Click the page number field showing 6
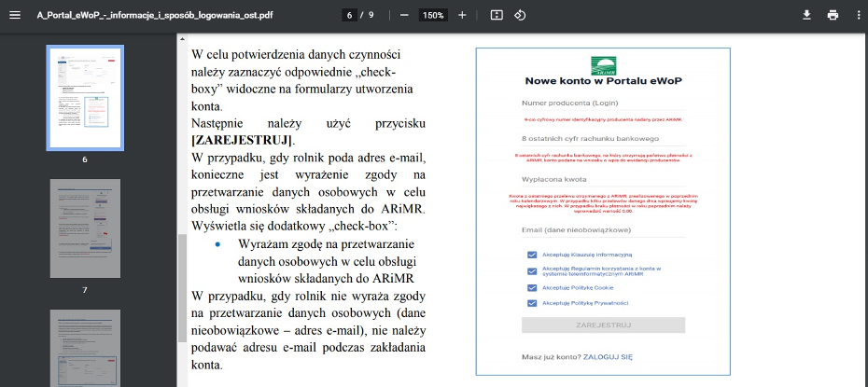The image size is (868, 387). (x=349, y=16)
